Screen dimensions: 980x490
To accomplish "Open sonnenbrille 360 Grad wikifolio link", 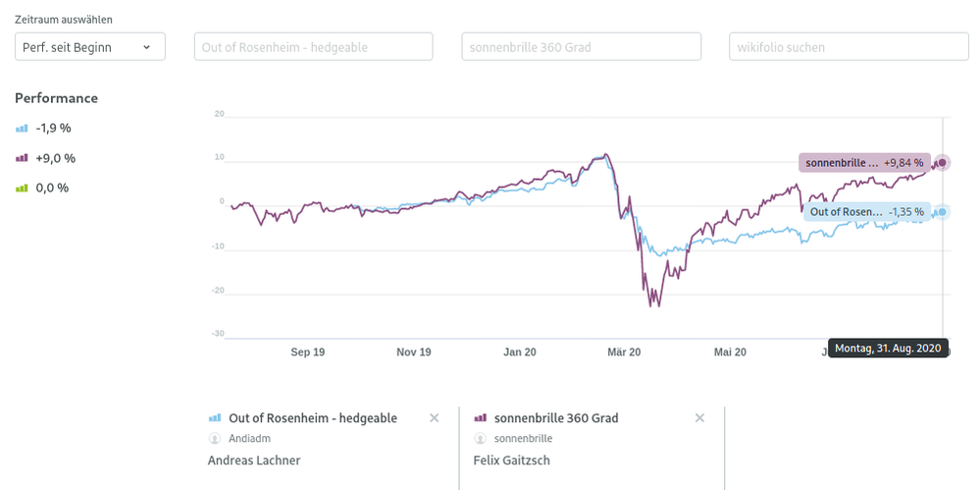I will click(x=556, y=418).
